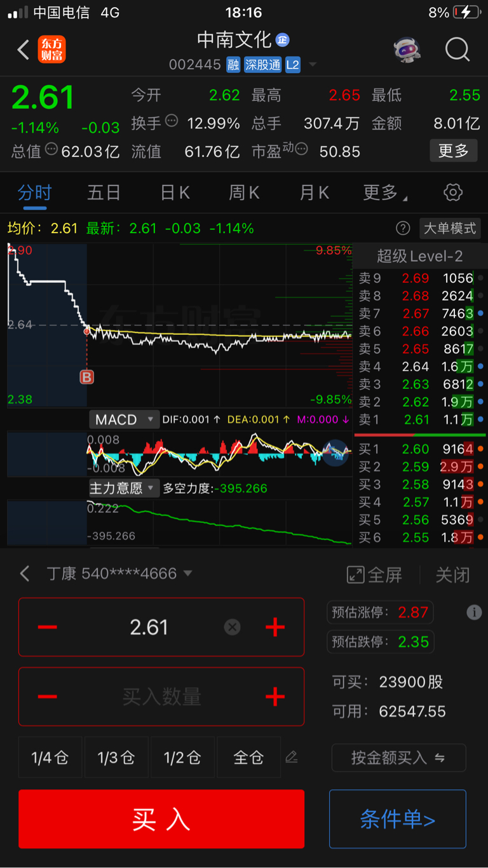
Task: Open the robot assistant avatar
Action: [x=407, y=50]
